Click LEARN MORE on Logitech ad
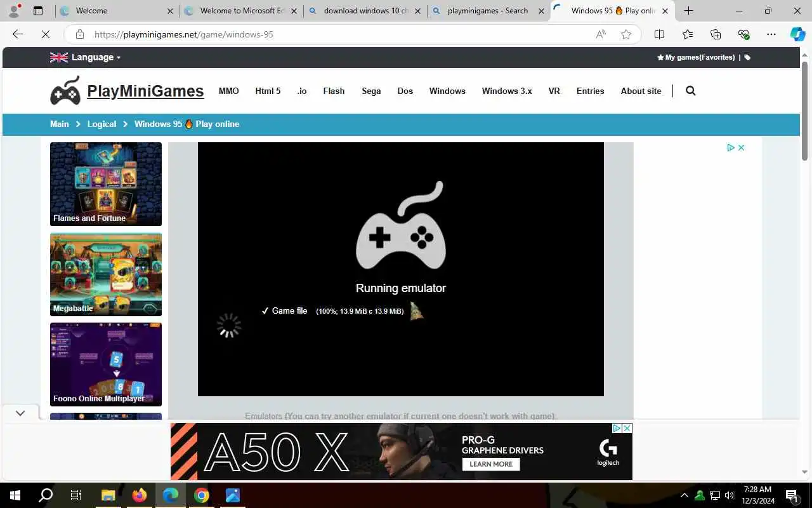Viewport: 812px width, 508px height. pyautogui.click(x=491, y=464)
